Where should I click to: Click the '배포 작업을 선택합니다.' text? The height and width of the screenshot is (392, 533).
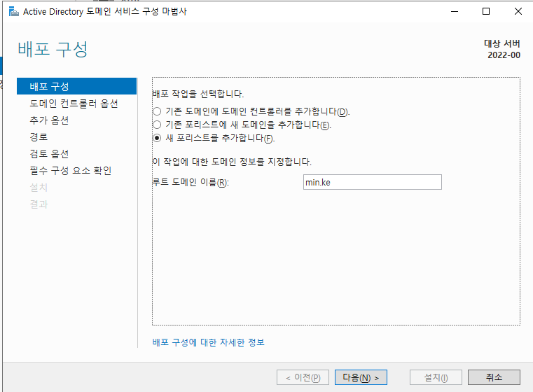pos(198,94)
